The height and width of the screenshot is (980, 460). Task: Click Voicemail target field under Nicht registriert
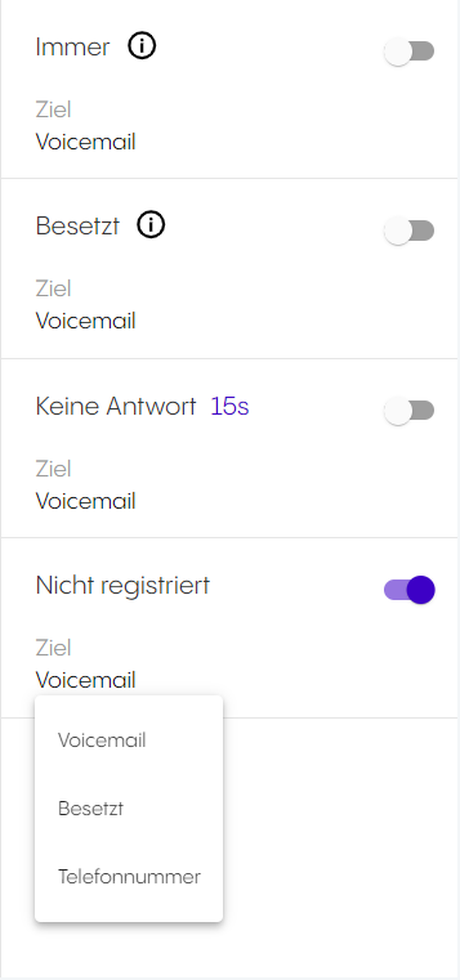(86, 680)
